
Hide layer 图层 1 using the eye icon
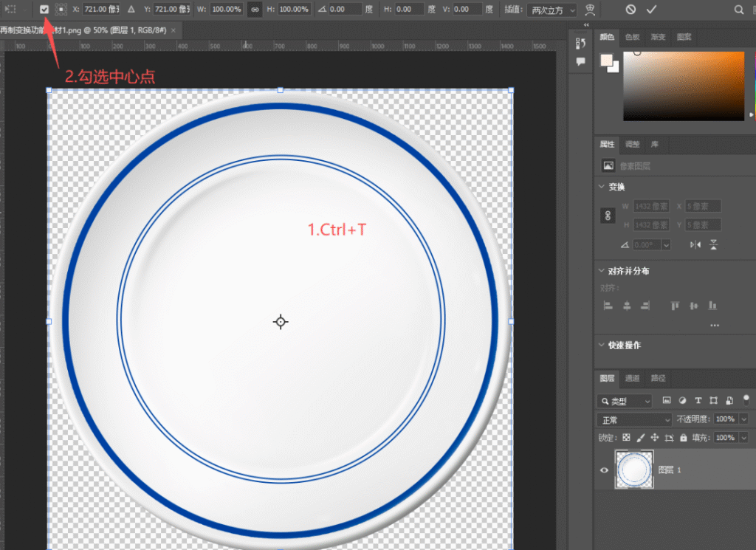coord(604,470)
